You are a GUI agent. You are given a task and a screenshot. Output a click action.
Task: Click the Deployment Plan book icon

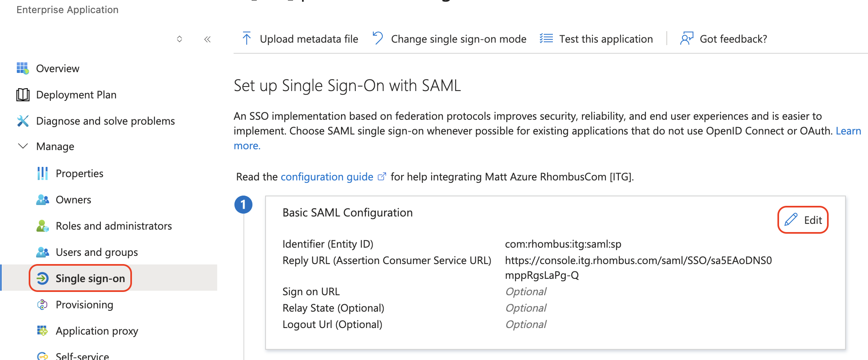pos(23,95)
